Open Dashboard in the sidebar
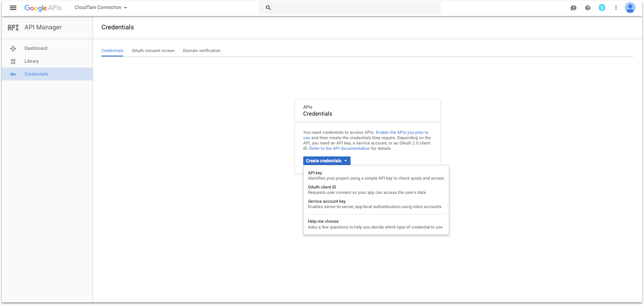644x305 pixels. [x=36, y=48]
